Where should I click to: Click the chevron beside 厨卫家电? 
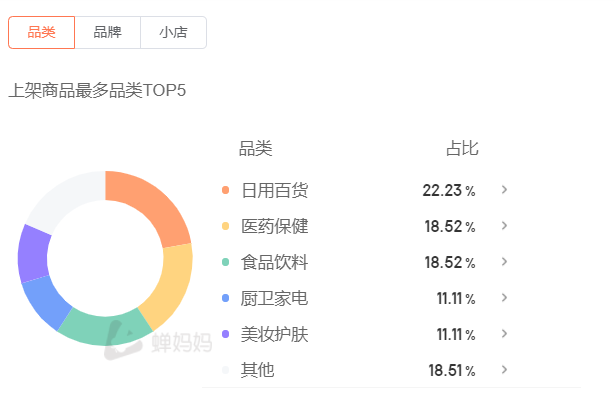(x=504, y=298)
